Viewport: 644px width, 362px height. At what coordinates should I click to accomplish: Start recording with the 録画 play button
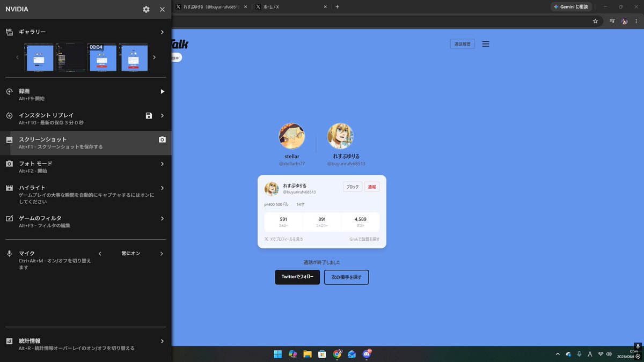(x=162, y=92)
